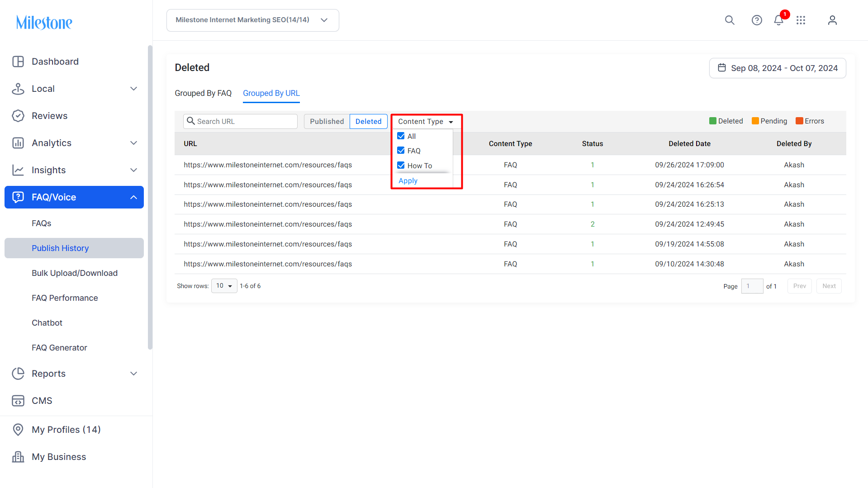Switch to Grouped By FAQ tab
868x488 pixels.
pos(203,93)
